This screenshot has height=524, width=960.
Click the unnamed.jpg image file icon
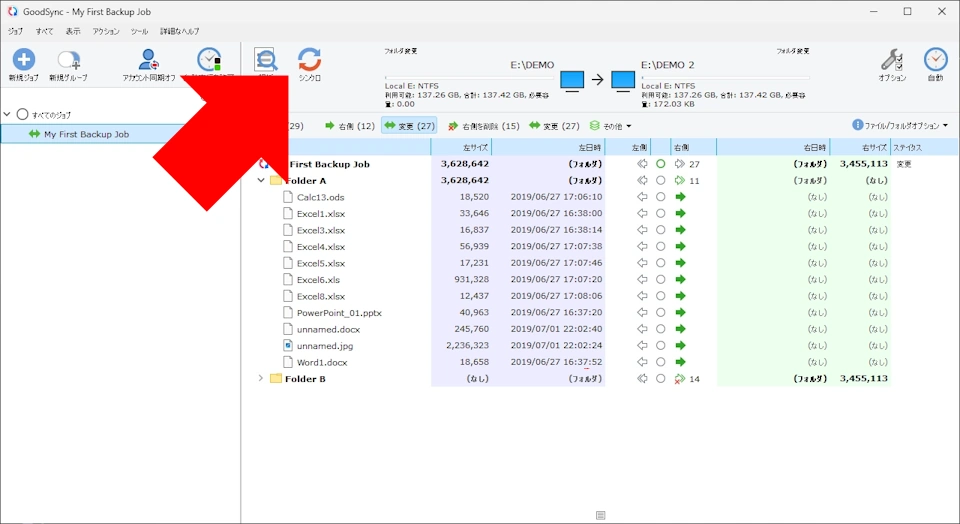(288, 346)
